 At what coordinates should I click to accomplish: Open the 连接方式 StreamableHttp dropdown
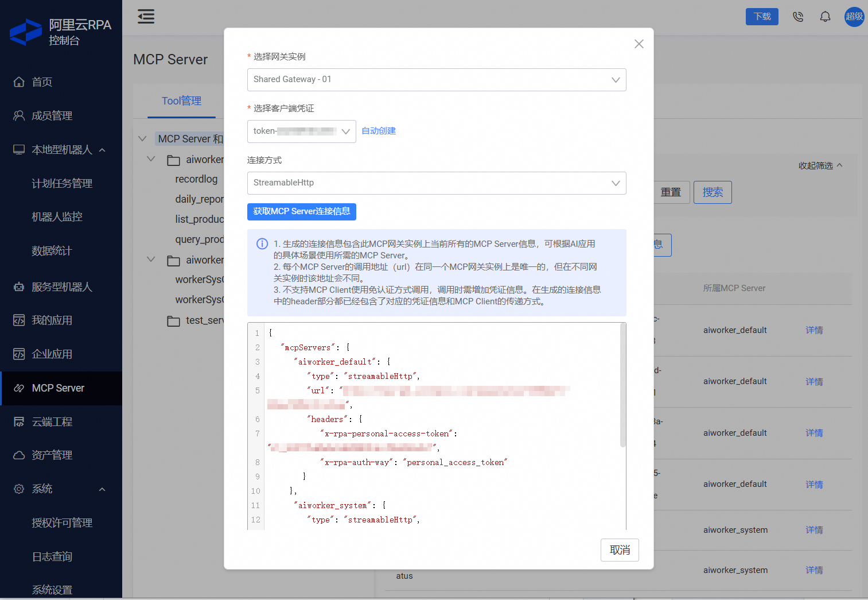437,183
